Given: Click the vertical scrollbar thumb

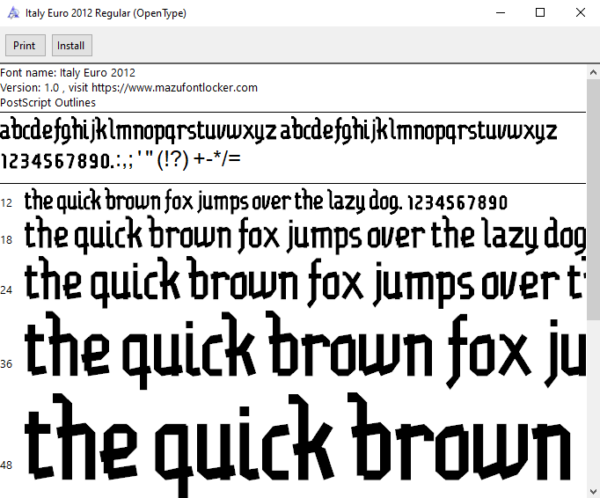Looking at the screenshot, I should [593, 200].
